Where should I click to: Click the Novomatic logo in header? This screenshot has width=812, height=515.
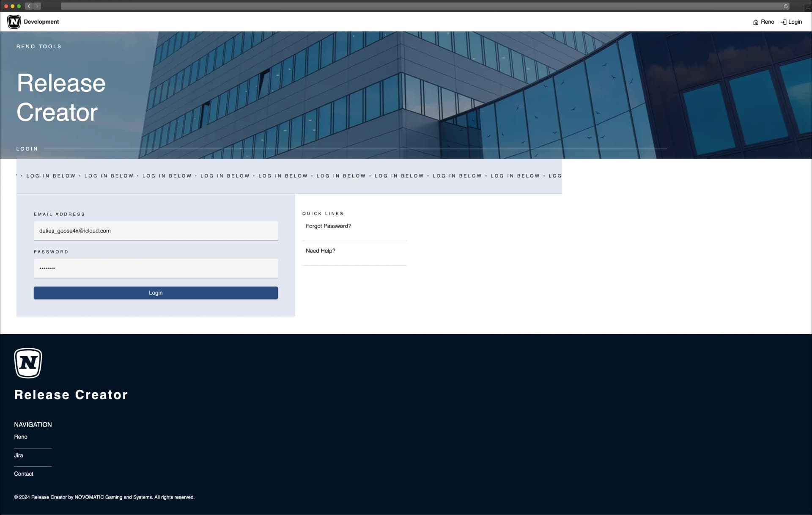(14, 22)
